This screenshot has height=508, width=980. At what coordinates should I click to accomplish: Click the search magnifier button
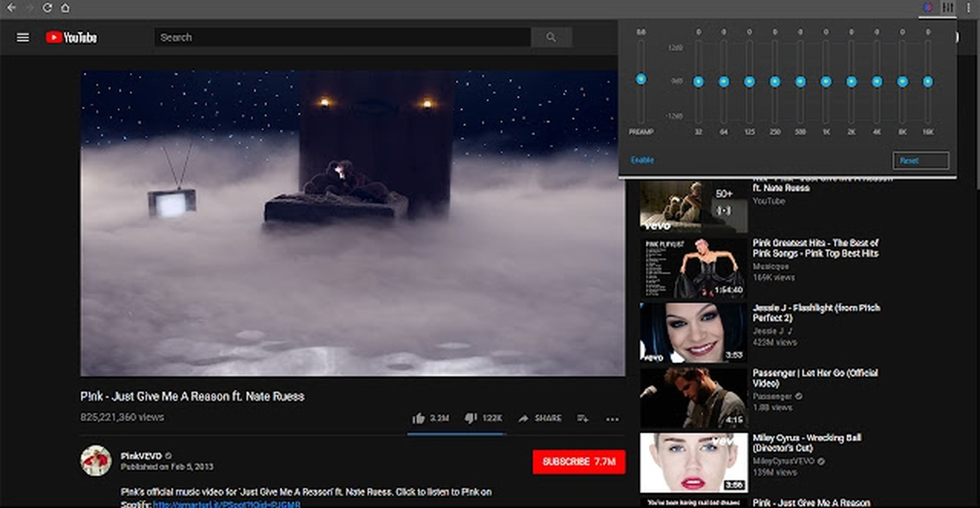pos(551,37)
